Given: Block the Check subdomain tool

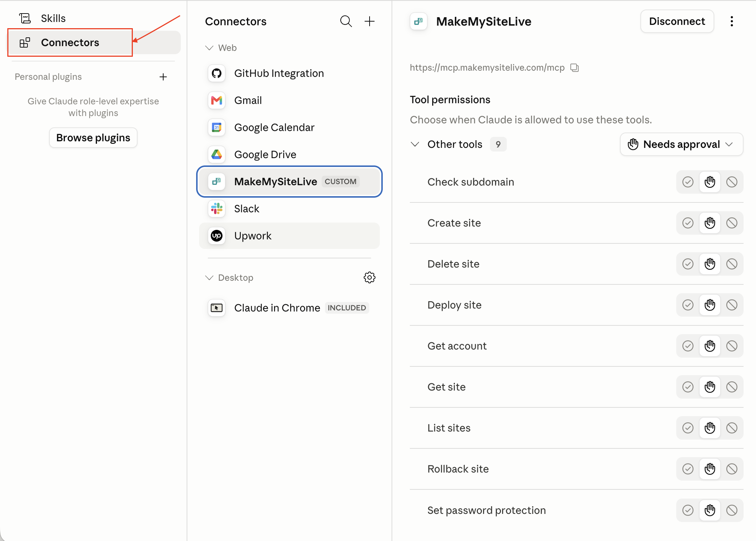Looking at the screenshot, I should click(732, 182).
